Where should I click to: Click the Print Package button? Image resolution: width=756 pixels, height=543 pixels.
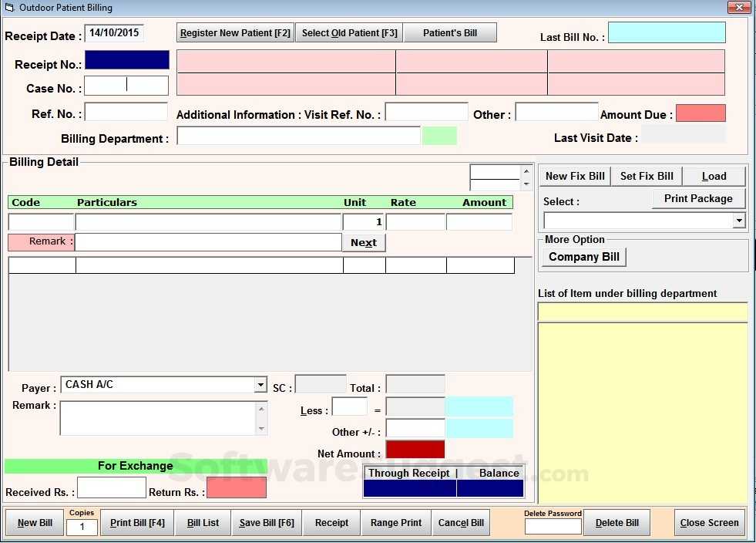click(x=698, y=198)
